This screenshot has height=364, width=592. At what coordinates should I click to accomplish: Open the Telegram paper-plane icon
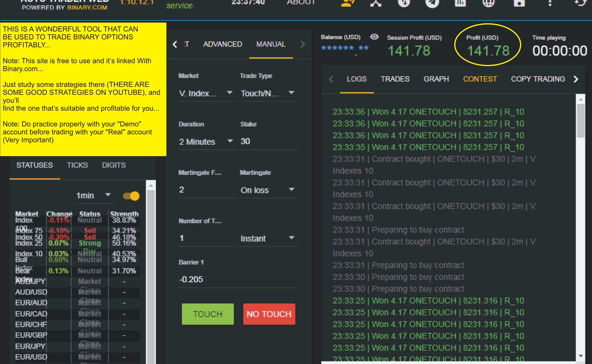point(432,3)
